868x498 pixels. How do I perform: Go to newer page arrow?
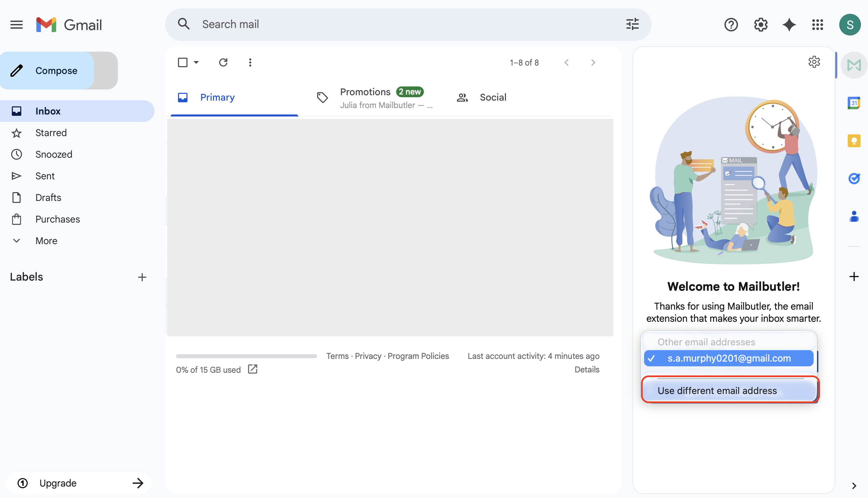pos(567,62)
